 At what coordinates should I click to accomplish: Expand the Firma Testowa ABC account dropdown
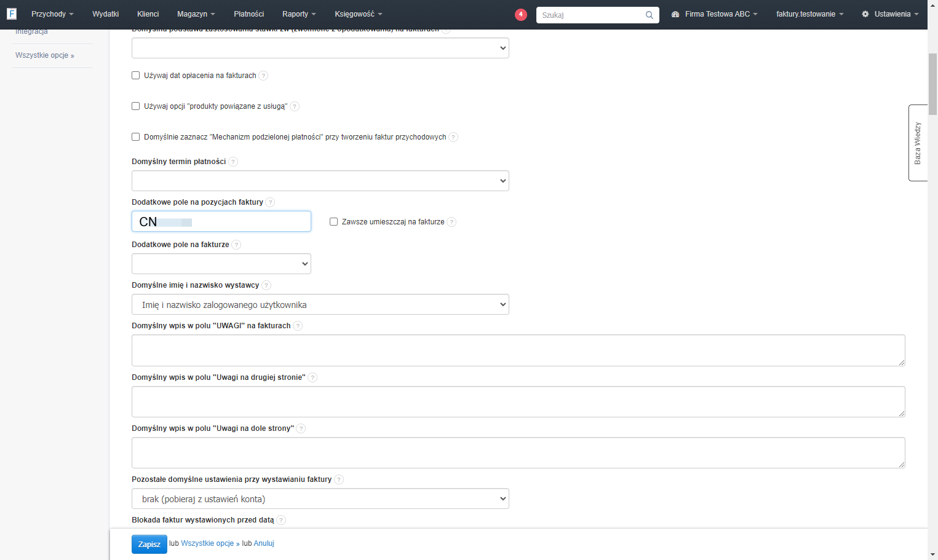[715, 14]
